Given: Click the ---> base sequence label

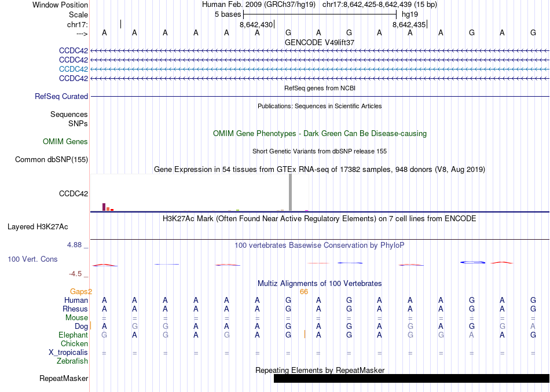Looking at the screenshot, I should pos(82,34).
